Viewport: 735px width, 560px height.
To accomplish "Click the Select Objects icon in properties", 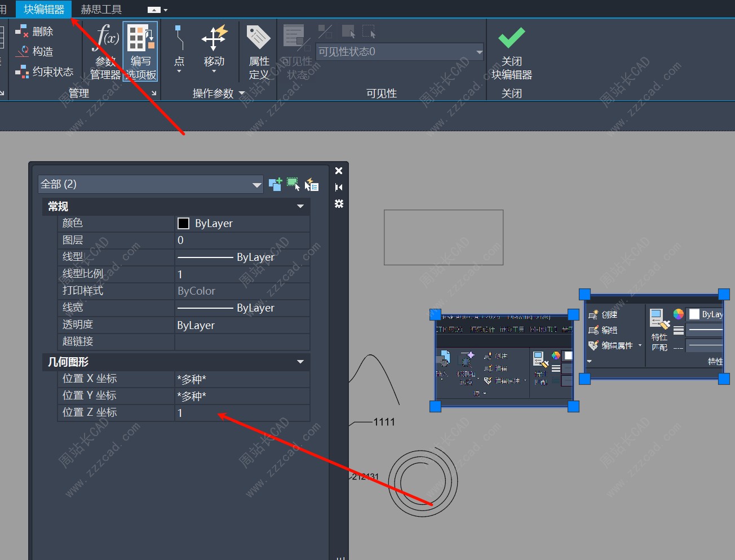I will coord(293,184).
